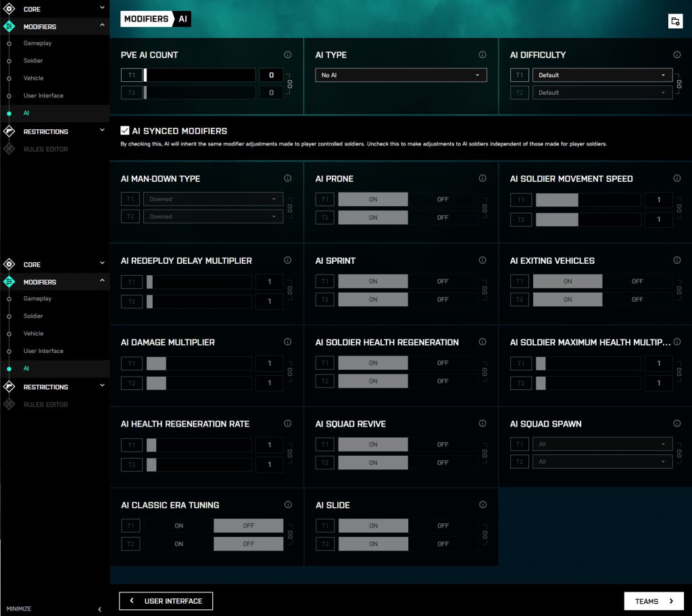Toggle the PVE AI Count team link icon

291,84
